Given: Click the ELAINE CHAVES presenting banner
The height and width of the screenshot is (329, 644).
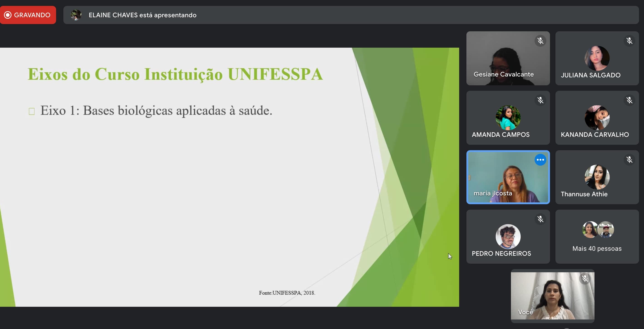Looking at the screenshot, I should 351,15.
